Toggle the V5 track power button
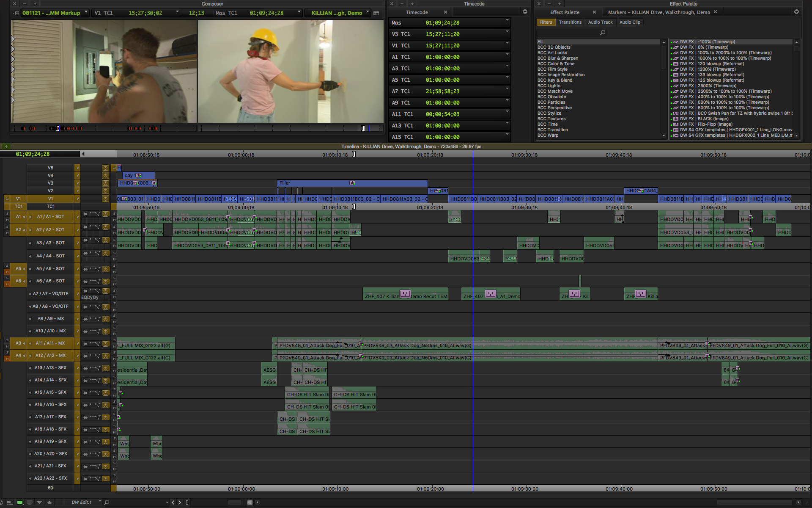 105,168
